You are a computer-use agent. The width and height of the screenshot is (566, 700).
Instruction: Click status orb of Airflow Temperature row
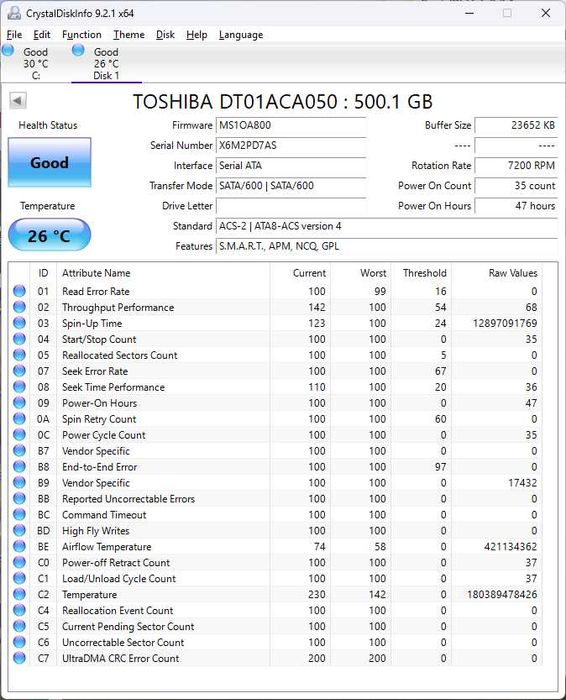[x=19, y=546]
